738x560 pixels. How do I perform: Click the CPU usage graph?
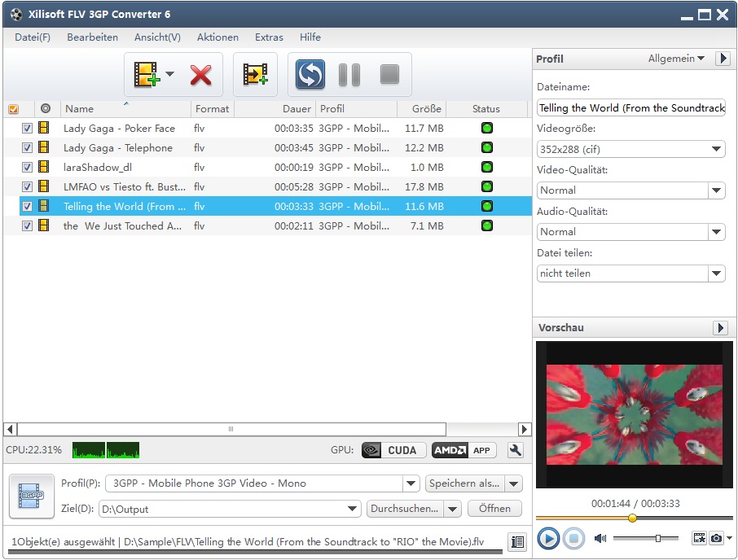(106, 450)
